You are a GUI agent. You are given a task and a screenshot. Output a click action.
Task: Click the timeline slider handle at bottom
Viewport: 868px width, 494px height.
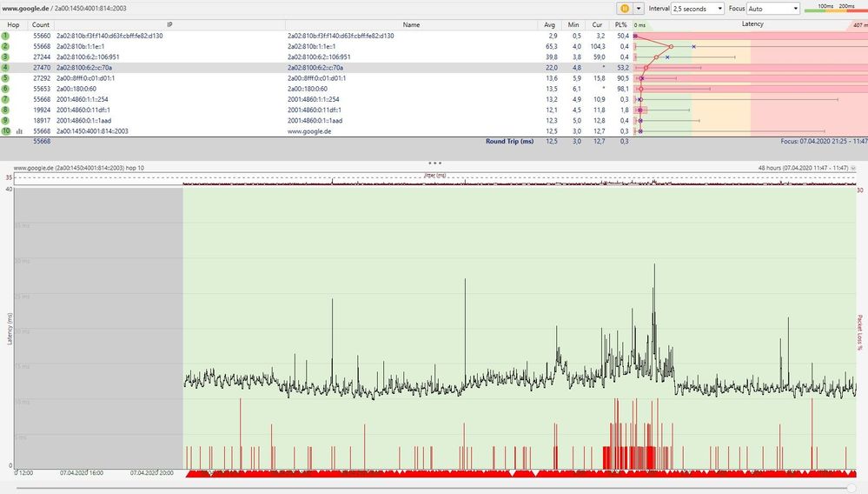click(850, 488)
